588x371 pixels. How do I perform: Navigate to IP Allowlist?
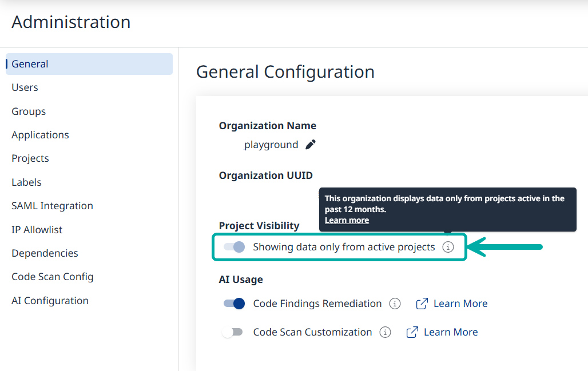(x=37, y=230)
